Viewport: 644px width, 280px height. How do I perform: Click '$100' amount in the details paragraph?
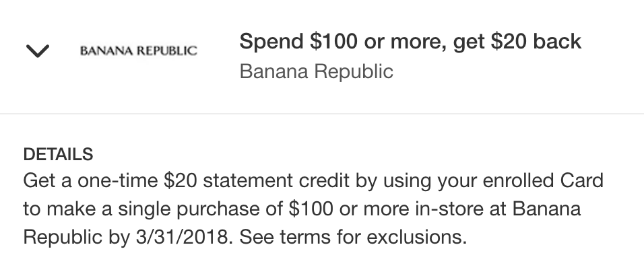[311, 209]
